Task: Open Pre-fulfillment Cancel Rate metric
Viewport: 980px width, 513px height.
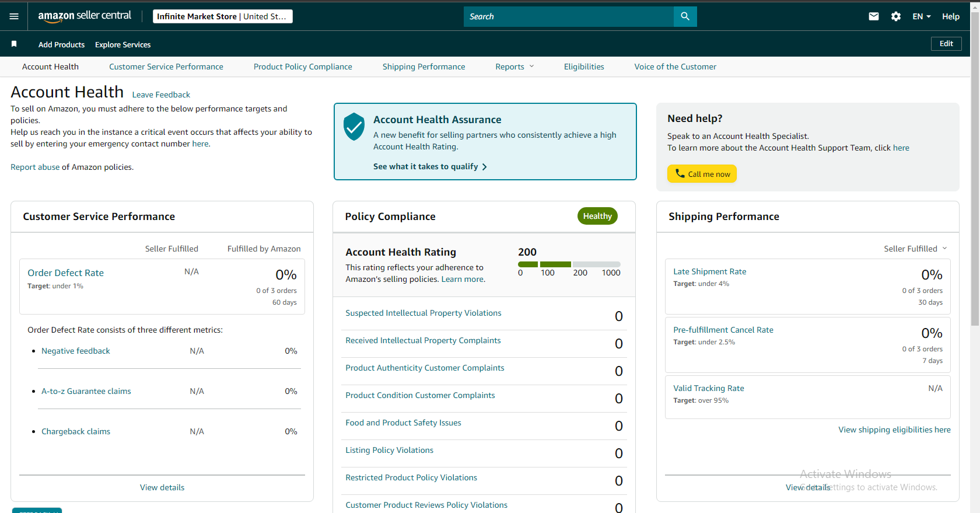Action: 723,330
